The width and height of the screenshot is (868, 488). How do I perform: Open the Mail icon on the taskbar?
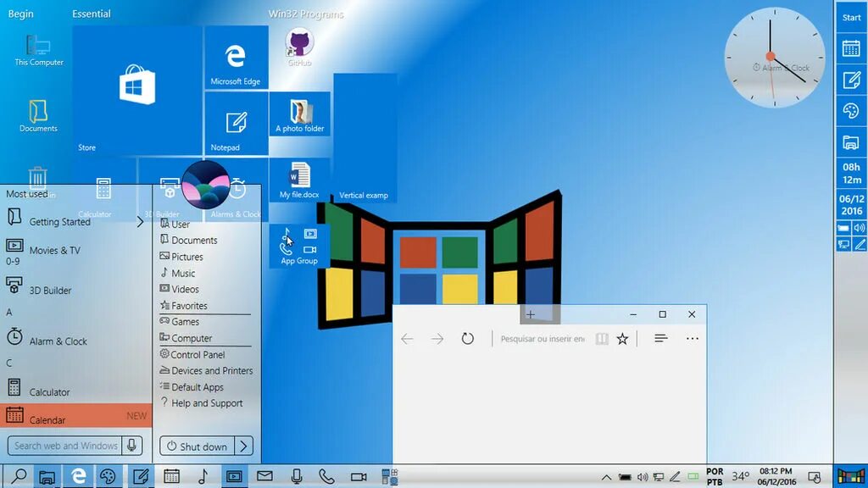click(264, 476)
